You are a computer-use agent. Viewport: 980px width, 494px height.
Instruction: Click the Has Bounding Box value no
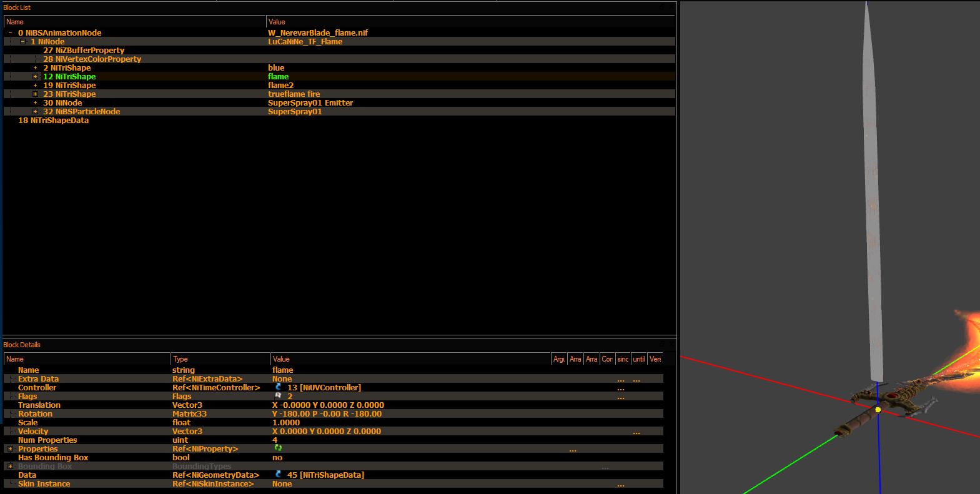[x=277, y=457]
